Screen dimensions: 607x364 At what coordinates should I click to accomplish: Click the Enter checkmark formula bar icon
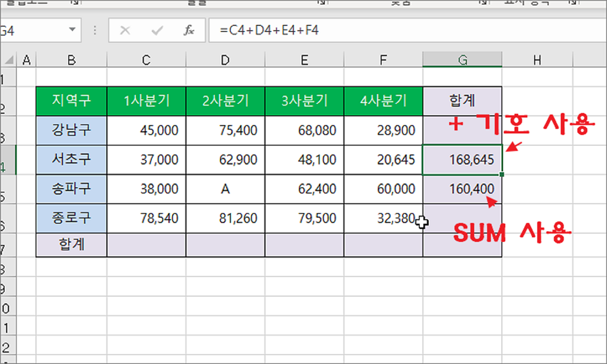point(156,31)
